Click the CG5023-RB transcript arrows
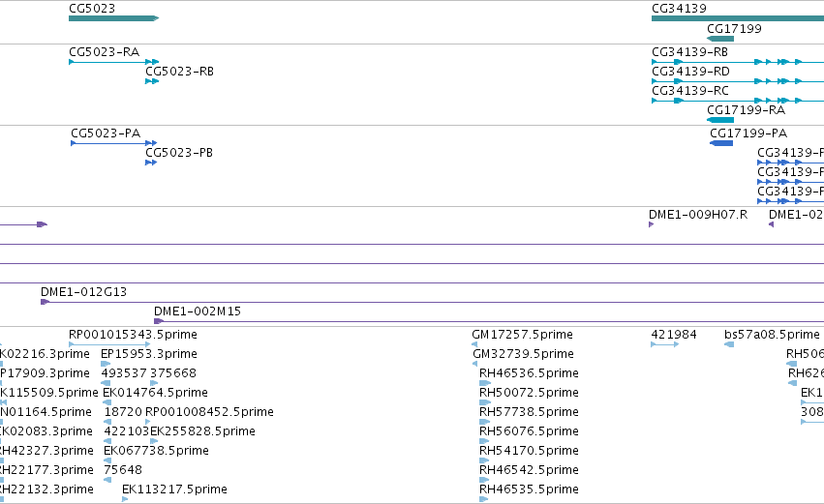The height and width of the screenshot is (504, 824). pyautogui.click(x=152, y=81)
